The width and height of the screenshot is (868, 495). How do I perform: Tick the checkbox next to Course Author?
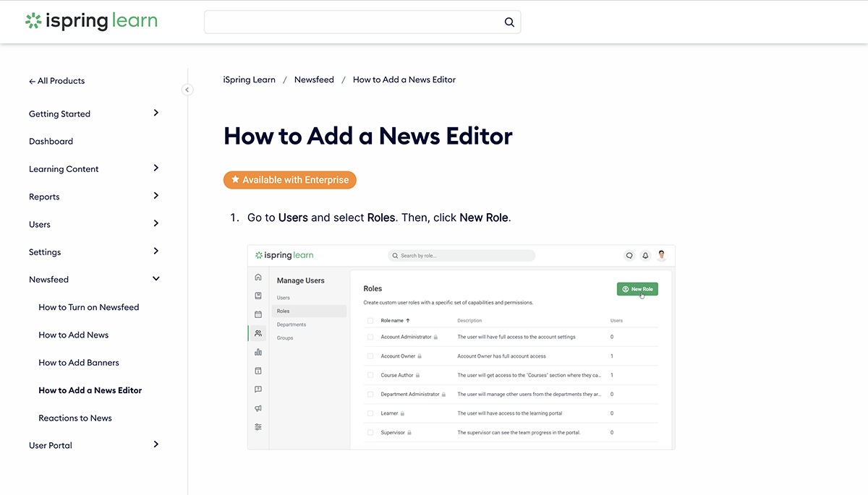coord(370,375)
